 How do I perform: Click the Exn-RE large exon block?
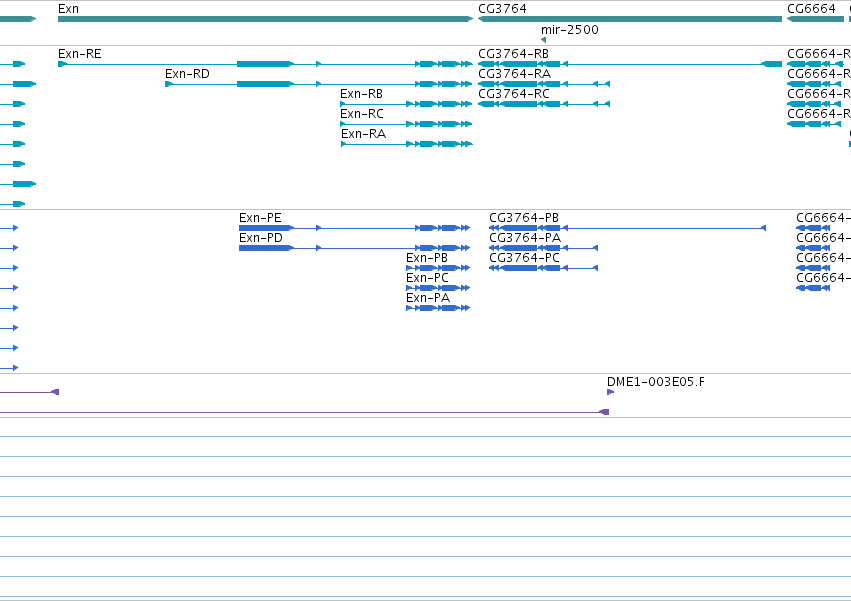pyautogui.click(x=265, y=64)
